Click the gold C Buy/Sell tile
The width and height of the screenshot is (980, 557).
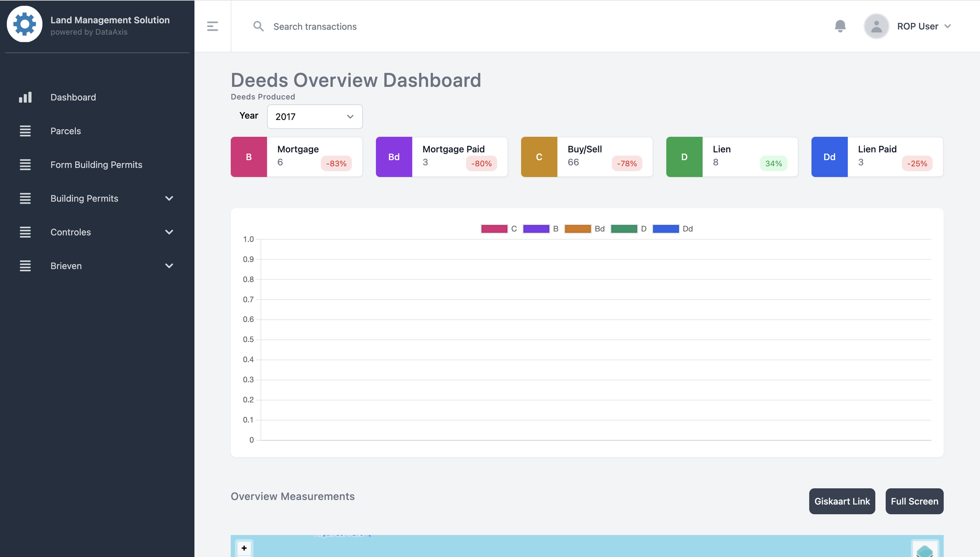click(x=539, y=157)
